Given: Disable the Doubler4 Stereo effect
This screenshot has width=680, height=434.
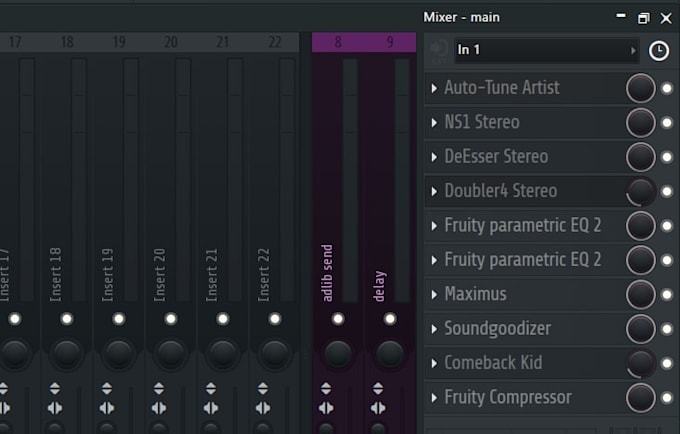Looking at the screenshot, I should point(667,191).
